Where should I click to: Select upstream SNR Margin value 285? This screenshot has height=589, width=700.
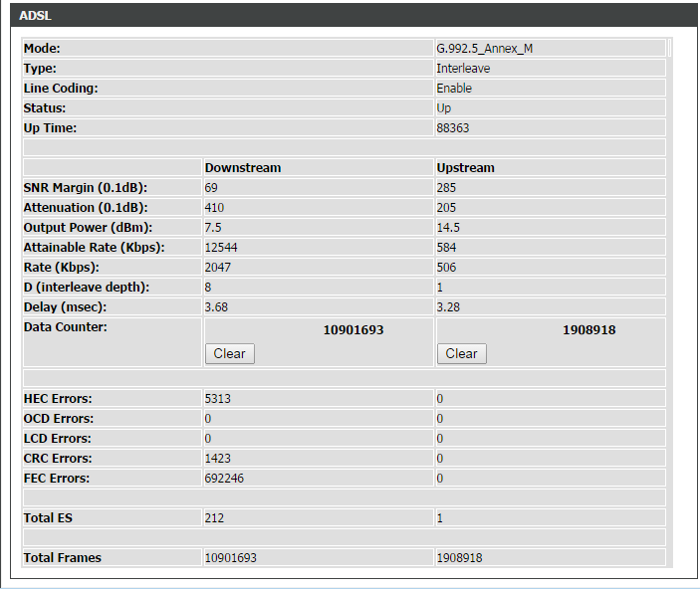(446, 188)
